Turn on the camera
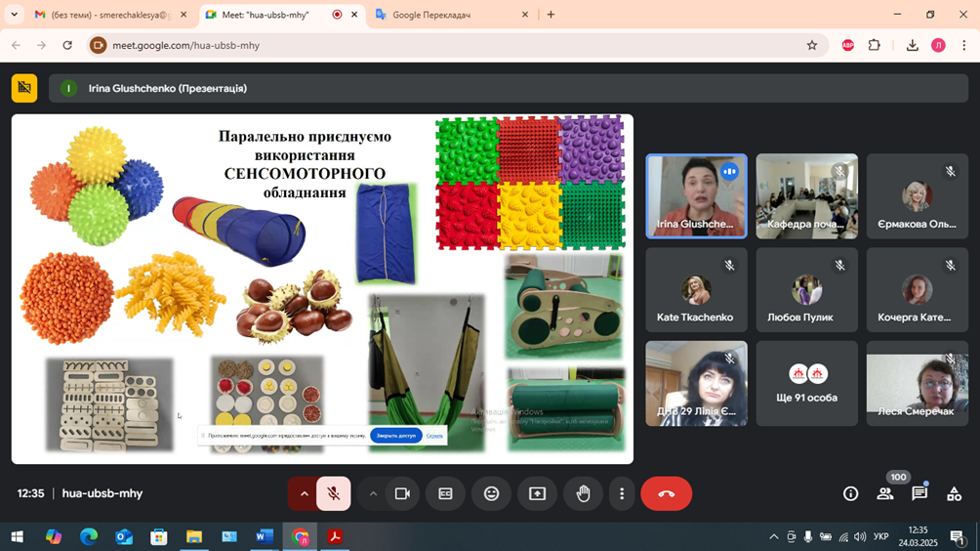980x551 pixels. (x=402, y=494)
